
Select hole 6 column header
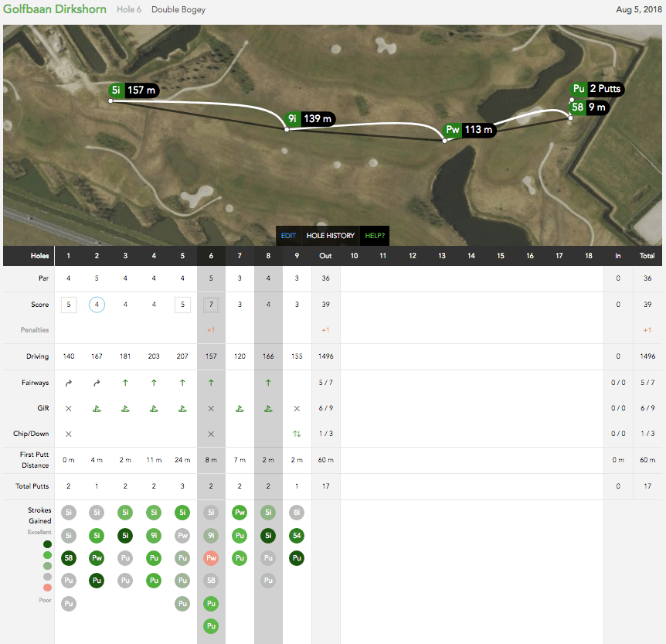coord(211,256)
